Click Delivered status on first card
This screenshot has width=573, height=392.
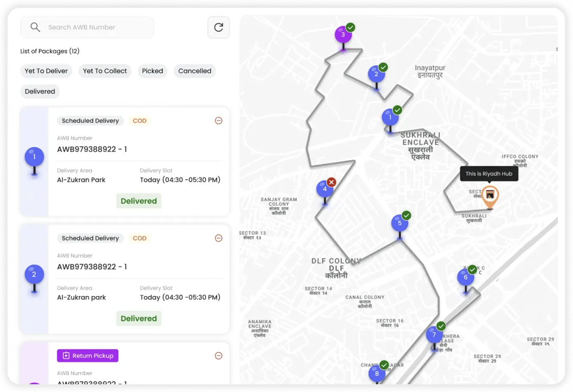coord(139,201)
